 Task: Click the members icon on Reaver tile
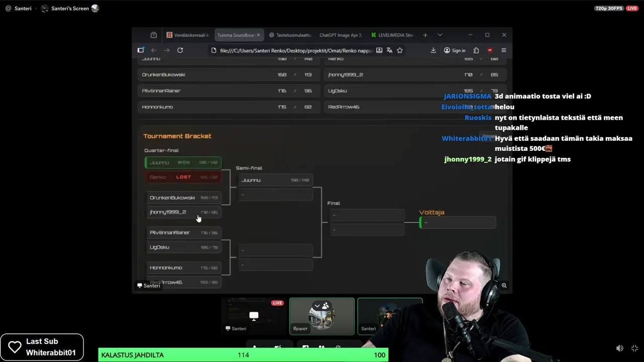pyautogui.click(x=326, y=306)
